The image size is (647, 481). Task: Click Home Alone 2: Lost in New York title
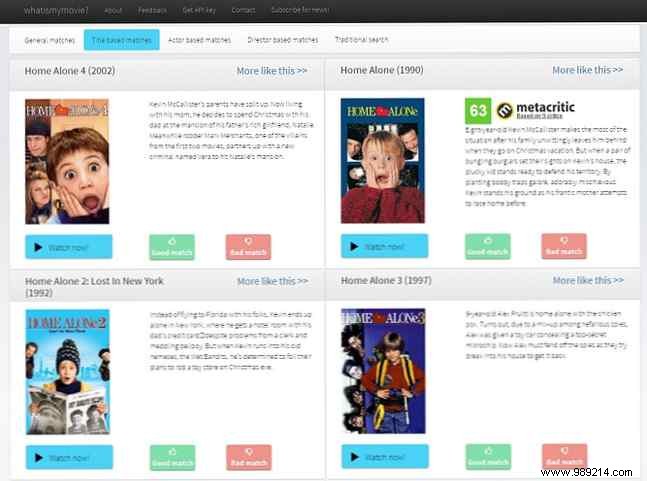[x=94, y=287]
